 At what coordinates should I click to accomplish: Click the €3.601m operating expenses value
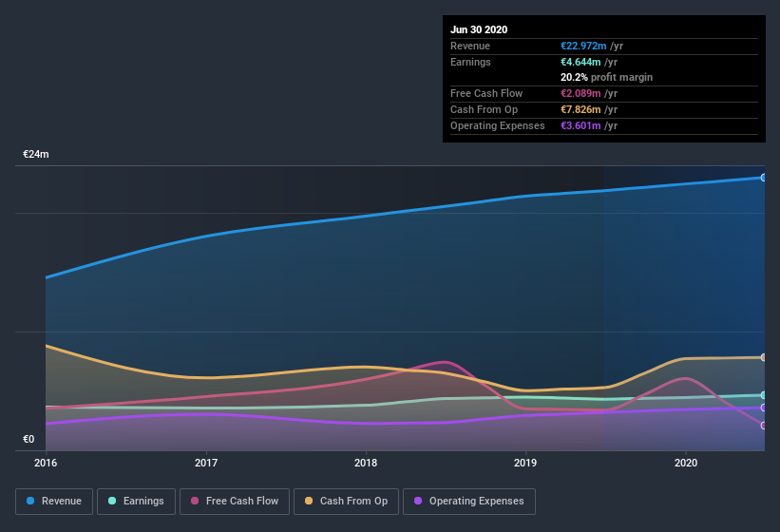[580, 125]
